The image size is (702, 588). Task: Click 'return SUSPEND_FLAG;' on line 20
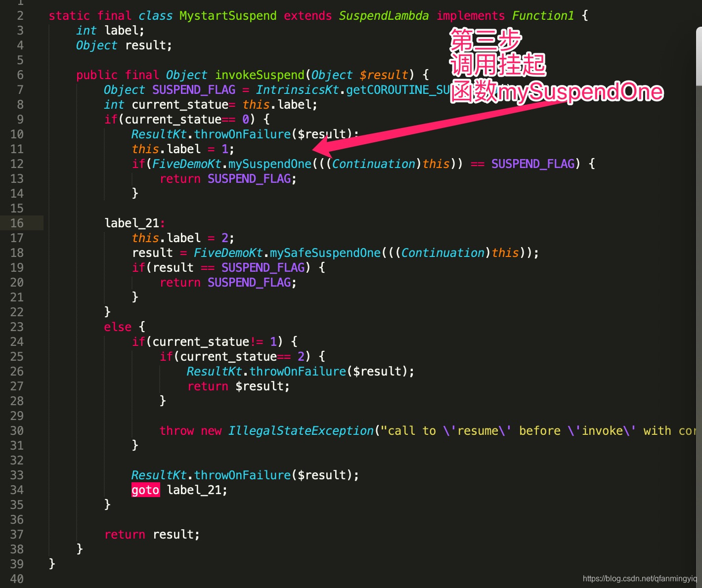coord(228,283)
